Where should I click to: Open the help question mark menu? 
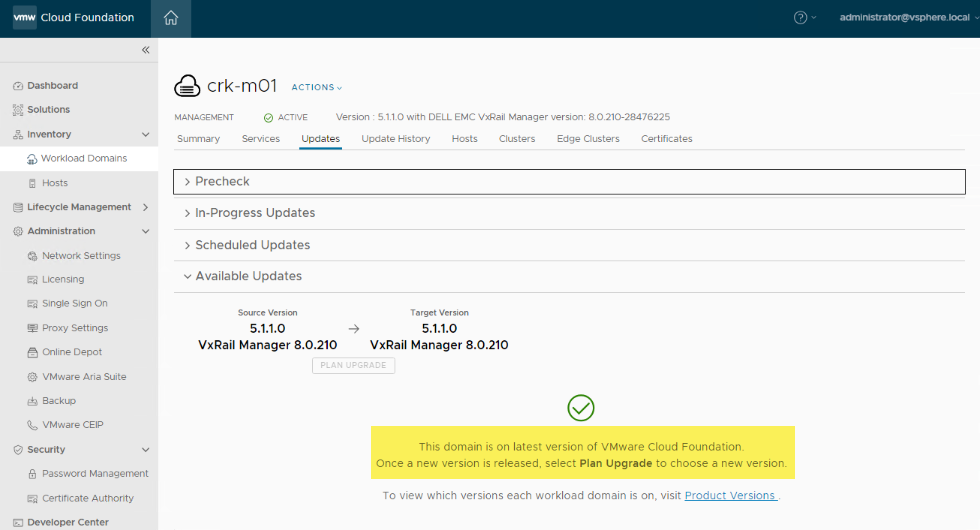click(x=800, y=18)
